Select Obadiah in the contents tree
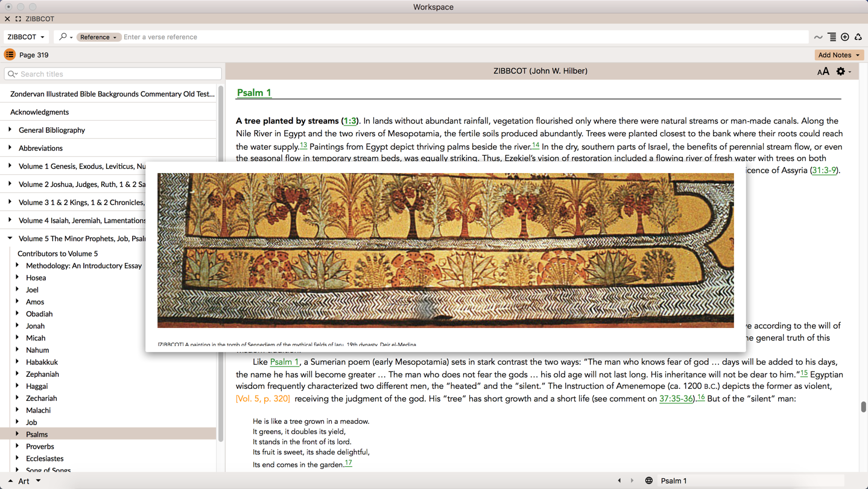Viewport: 868px width, 489px height. click(x=39, y=314)
